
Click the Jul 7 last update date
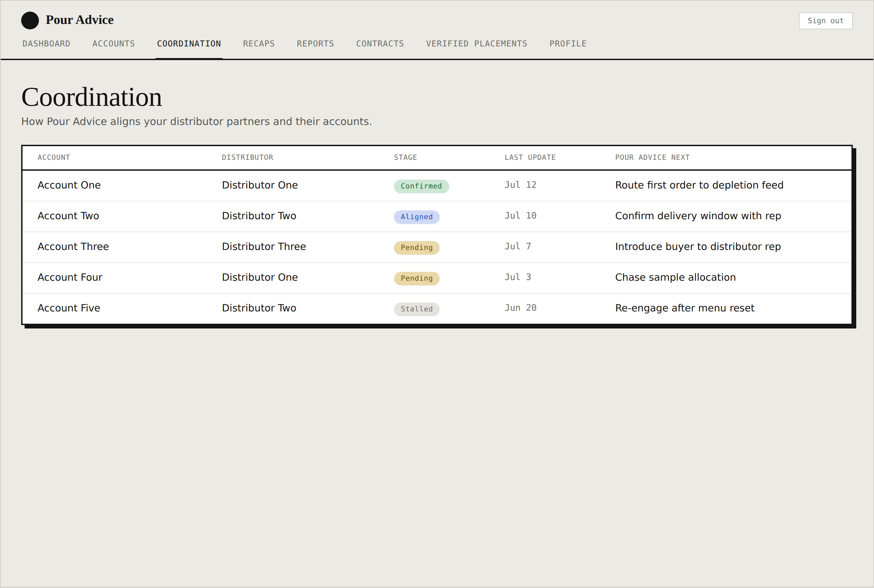tap(518, 247)
